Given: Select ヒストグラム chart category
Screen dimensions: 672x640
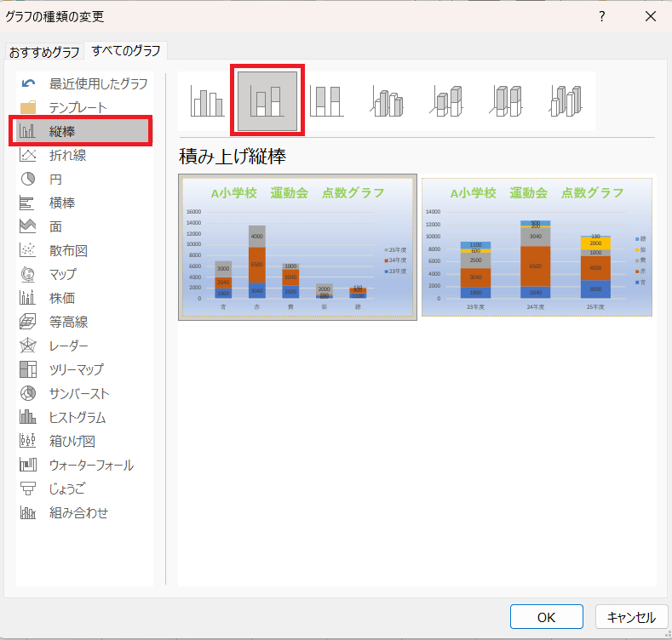Looking at the screenshot, I should (x=84, y=417).
